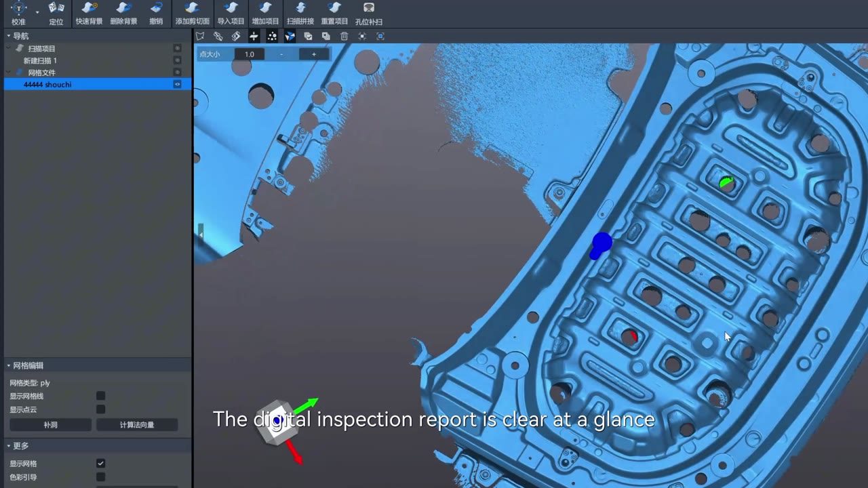Image resolution: width=868 pixels, height=488 pixels.
Task: Click the fit-to-view corners icon
Action: [x=362, y=36]
